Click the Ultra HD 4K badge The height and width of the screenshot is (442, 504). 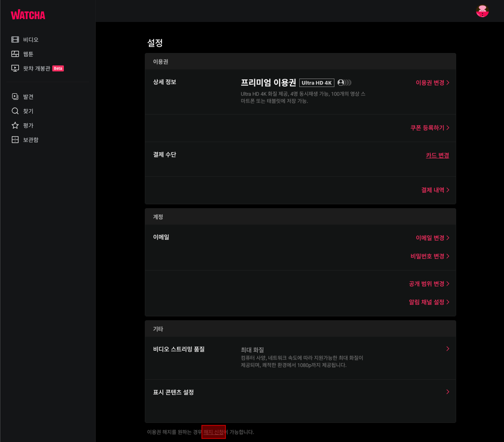click(317, 83)
